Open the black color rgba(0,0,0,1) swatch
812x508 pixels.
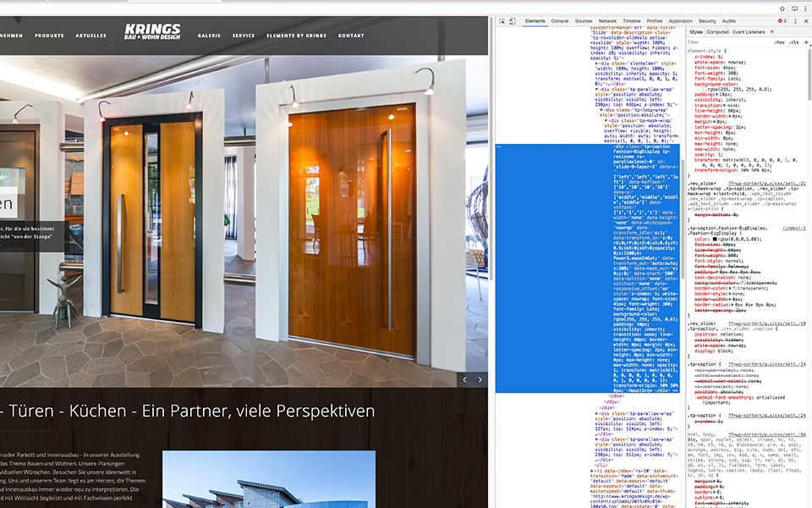[x=715, y=239]
